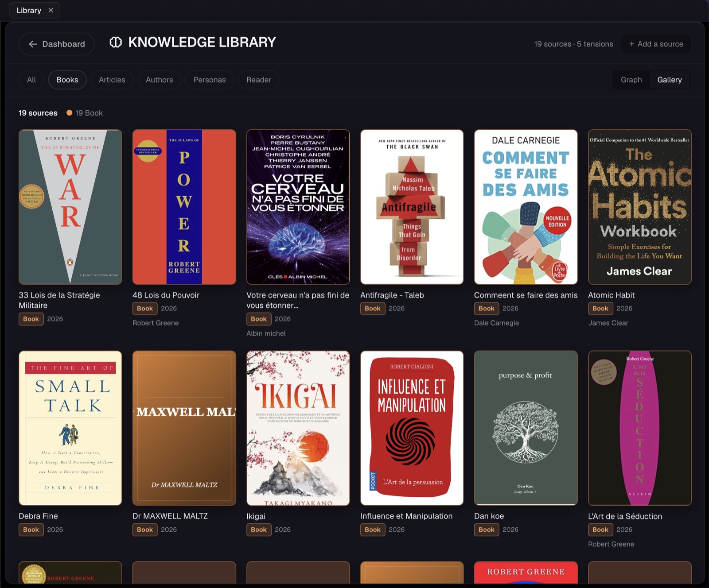Click author Robert Greene under L'Art de la Séduction
Viewport: 709px width, 588px height.
[611, 544]
